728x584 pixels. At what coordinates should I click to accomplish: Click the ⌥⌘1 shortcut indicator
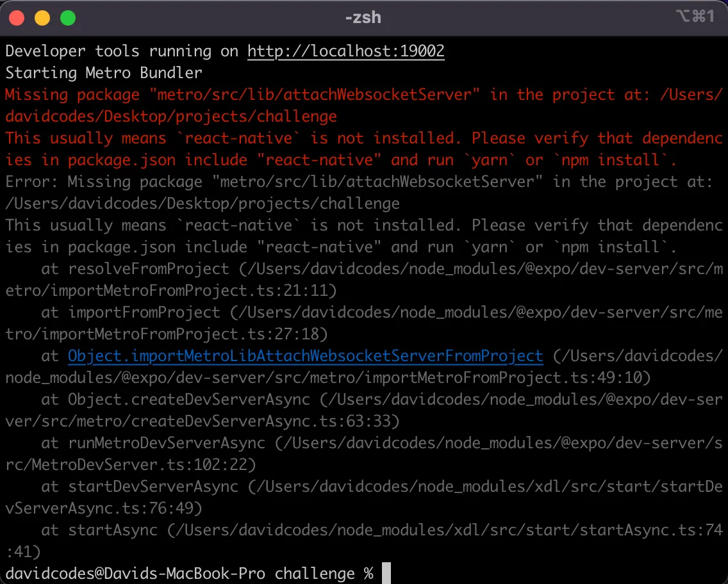(x=695, y=17)
